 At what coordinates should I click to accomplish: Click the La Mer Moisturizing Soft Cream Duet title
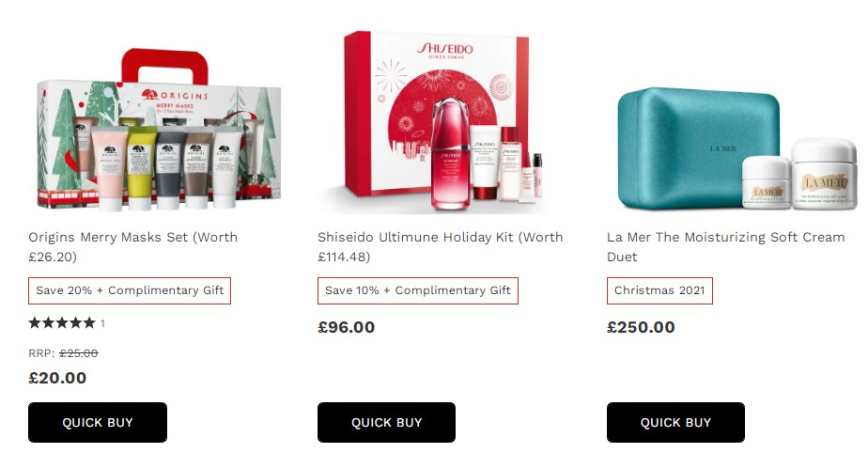pos(726,247)
